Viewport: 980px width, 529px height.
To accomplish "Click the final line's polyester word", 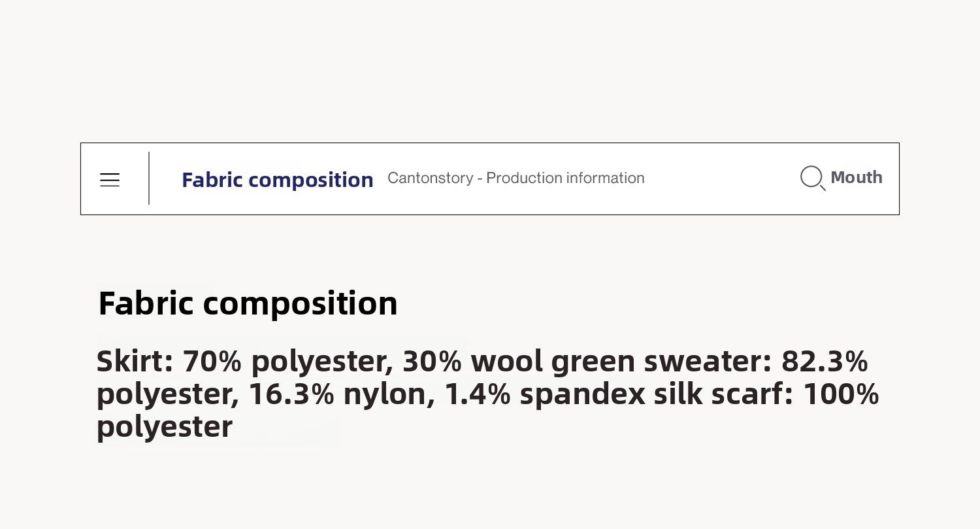I will coord(164,427).
